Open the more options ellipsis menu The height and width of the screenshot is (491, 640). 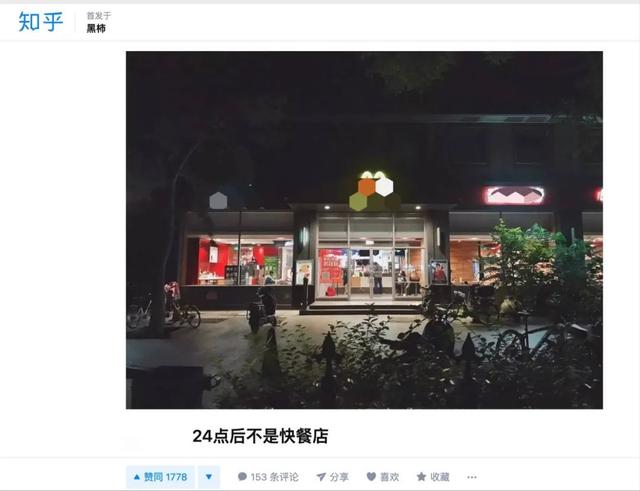472,477
